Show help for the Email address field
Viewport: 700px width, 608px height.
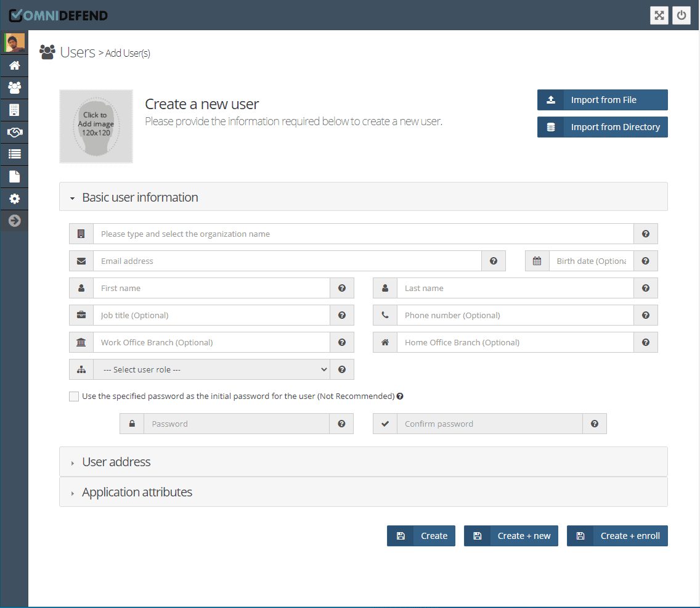[494, 261]
